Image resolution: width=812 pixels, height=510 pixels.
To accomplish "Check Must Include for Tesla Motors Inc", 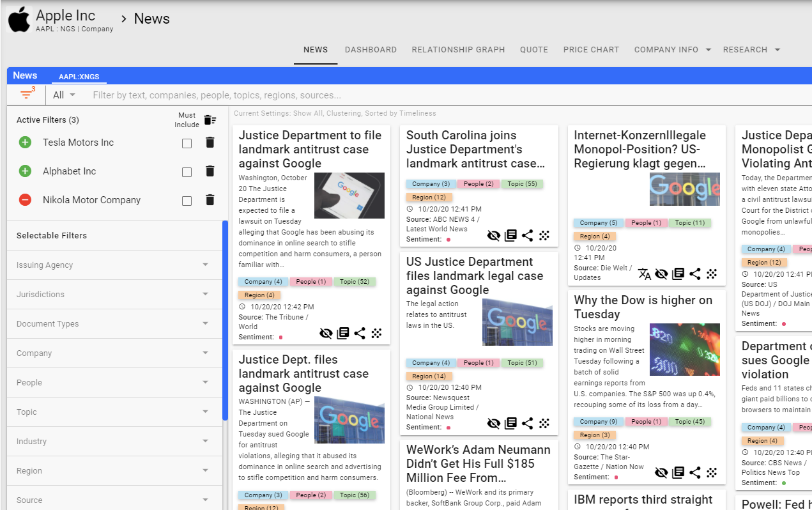I will (187, 143).
